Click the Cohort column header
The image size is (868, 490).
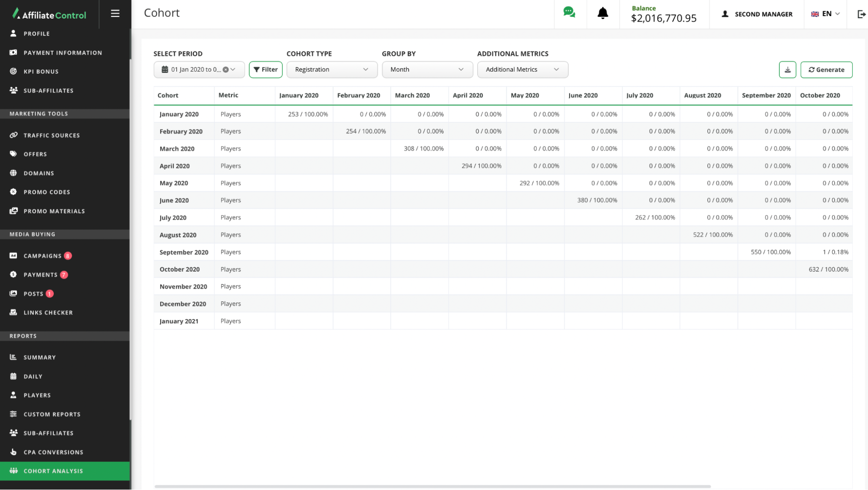coord(168,95)
